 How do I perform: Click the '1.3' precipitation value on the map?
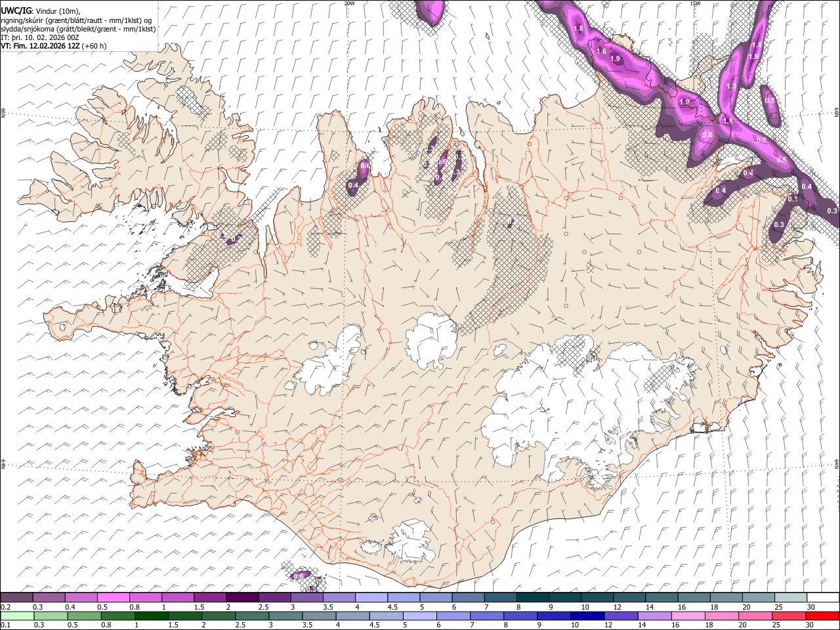(x=731, y=87)
